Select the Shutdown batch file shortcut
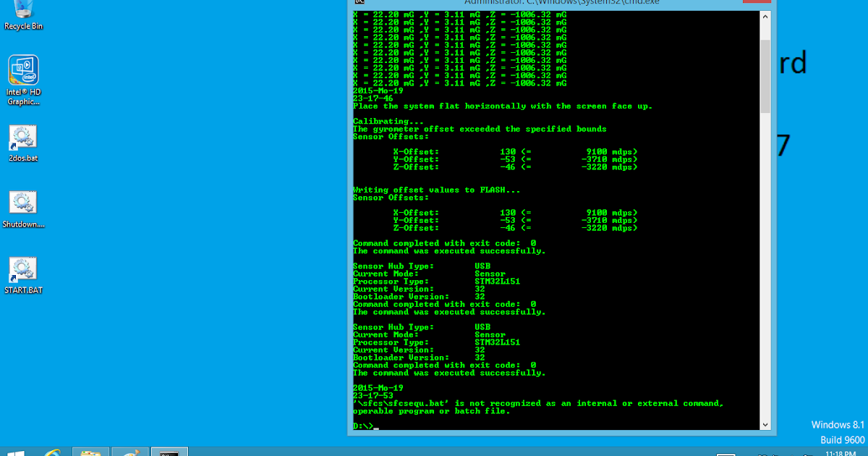 pos(23,209)
